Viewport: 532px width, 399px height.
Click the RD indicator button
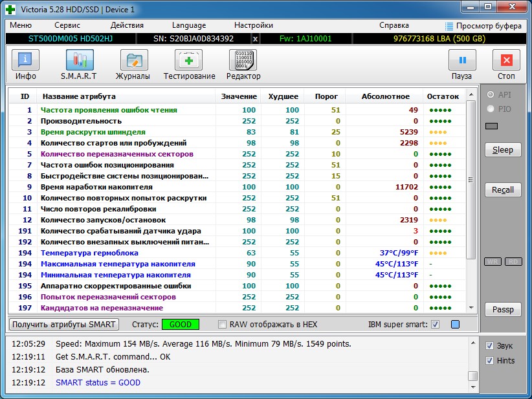point(513,262)
